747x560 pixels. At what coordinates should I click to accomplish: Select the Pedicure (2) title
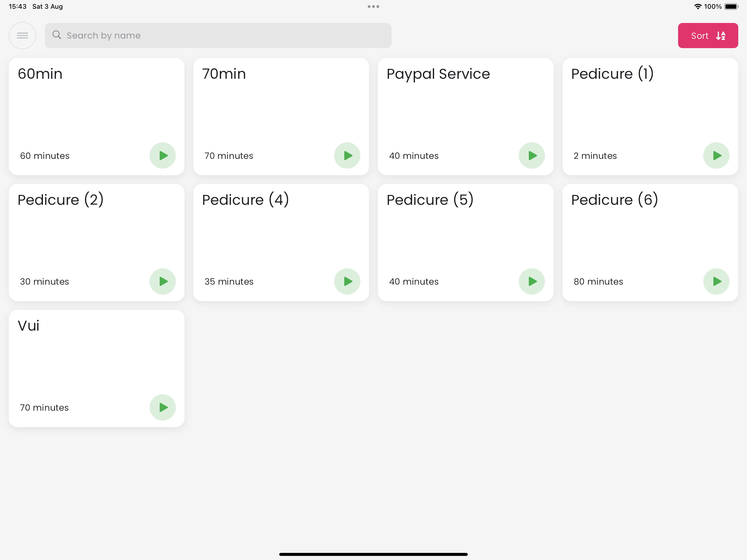[61, 200]
